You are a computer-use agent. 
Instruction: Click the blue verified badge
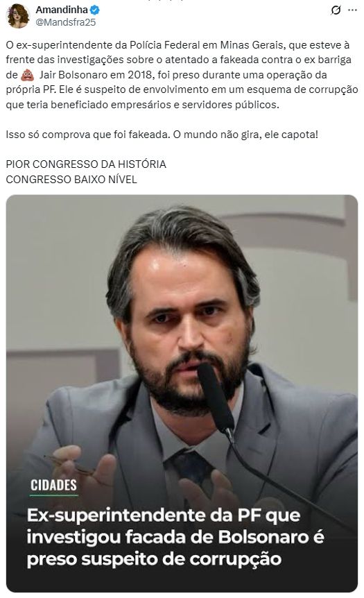click(94, 10)
